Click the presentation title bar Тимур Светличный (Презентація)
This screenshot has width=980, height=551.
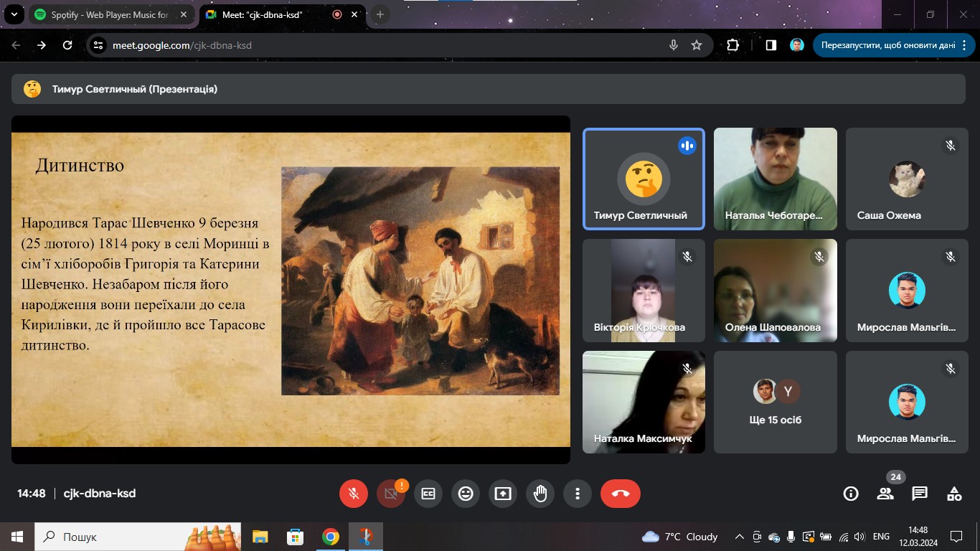[x=490, y=89]
